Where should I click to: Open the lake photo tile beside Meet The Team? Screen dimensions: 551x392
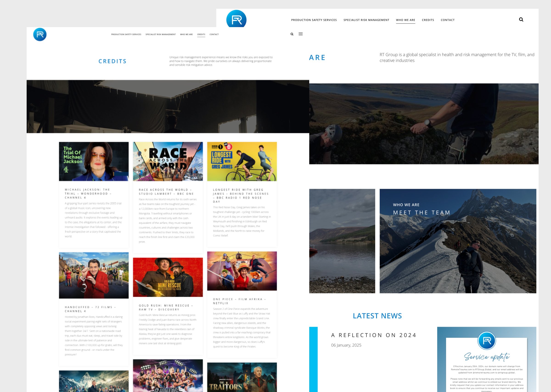click(x=342, y=241)
